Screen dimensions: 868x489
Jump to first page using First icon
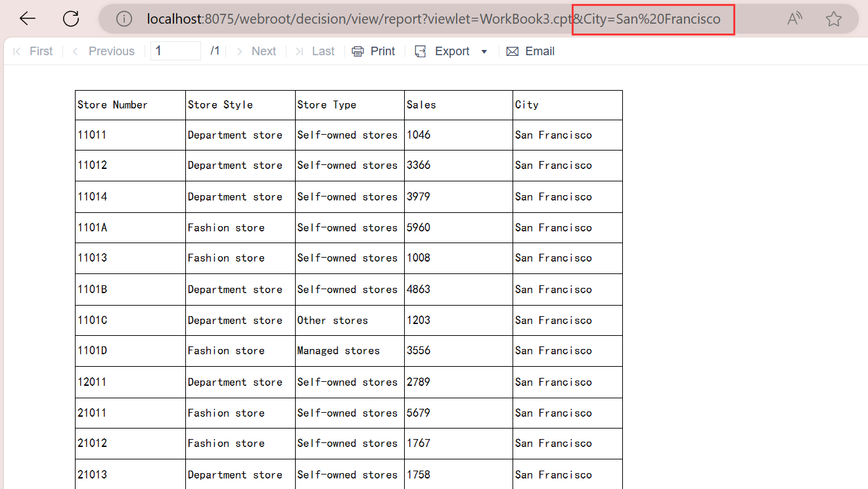pos(16,51)
